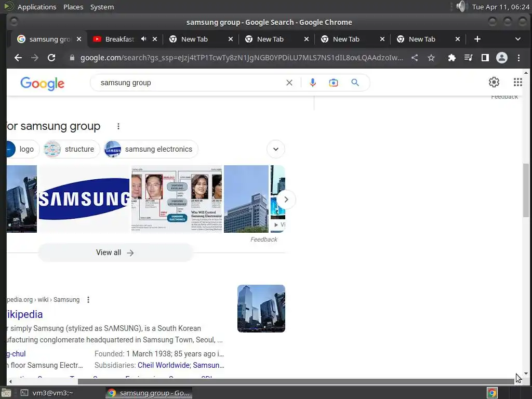Click the vertical page scrollbar thumb
532x399 pixels.
526,190
